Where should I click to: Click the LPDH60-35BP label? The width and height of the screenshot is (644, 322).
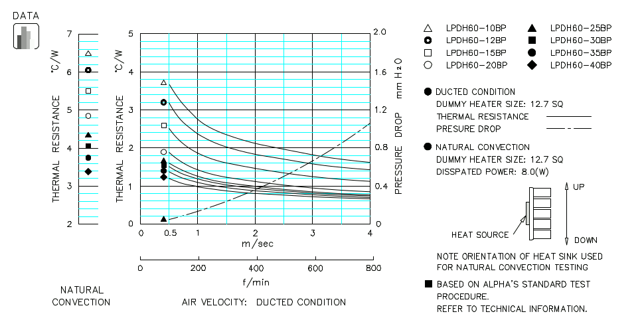click(x=581, y=52)
